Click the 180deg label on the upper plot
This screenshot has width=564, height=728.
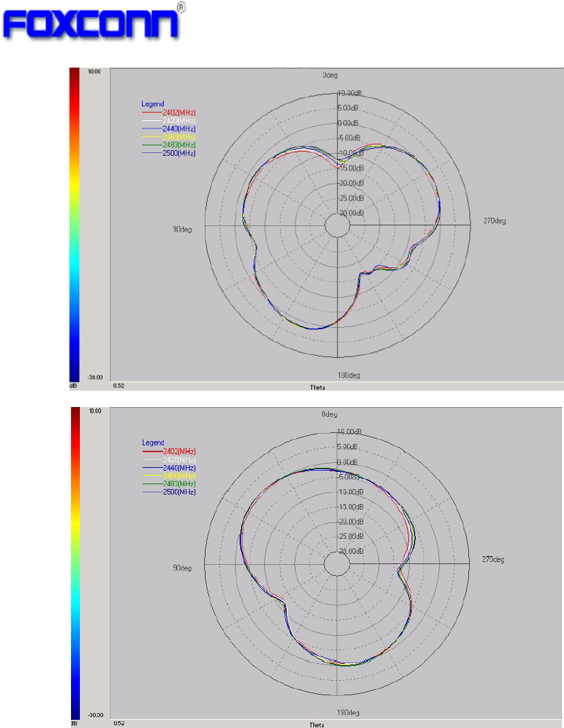(349, 375)
